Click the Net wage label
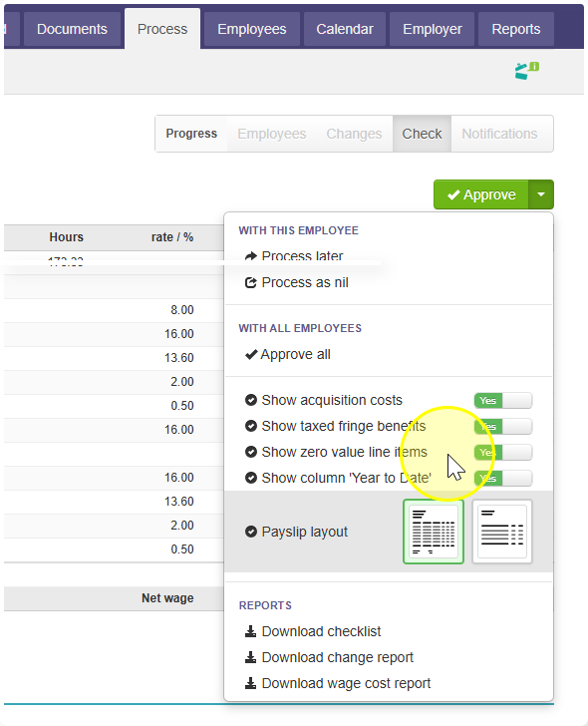The image size is (588, 726). tap(167, 598)
